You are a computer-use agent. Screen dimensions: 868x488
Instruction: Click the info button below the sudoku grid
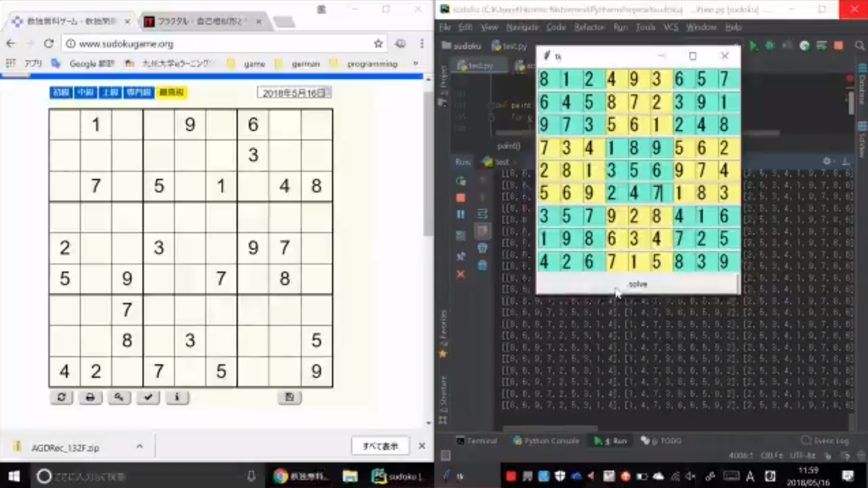click(x=177, y=398)
